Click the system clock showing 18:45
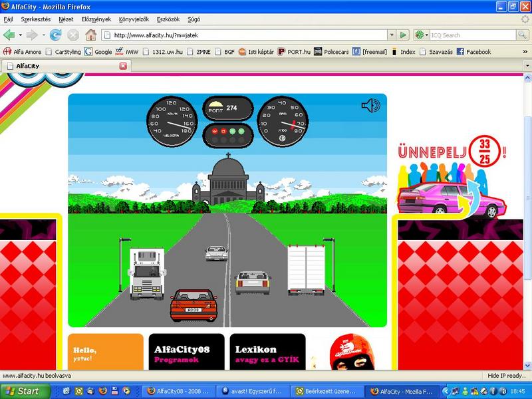 tap(517, 391)
